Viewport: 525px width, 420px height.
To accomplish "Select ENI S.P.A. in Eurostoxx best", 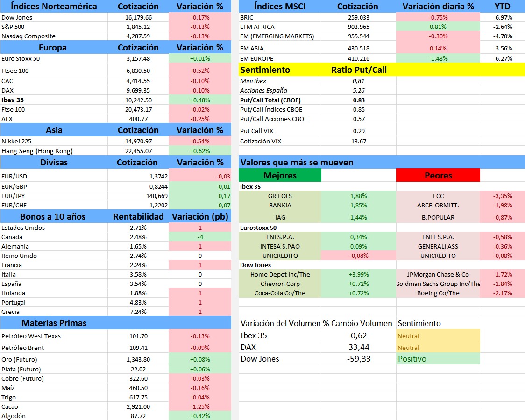I will pos(280,237).
